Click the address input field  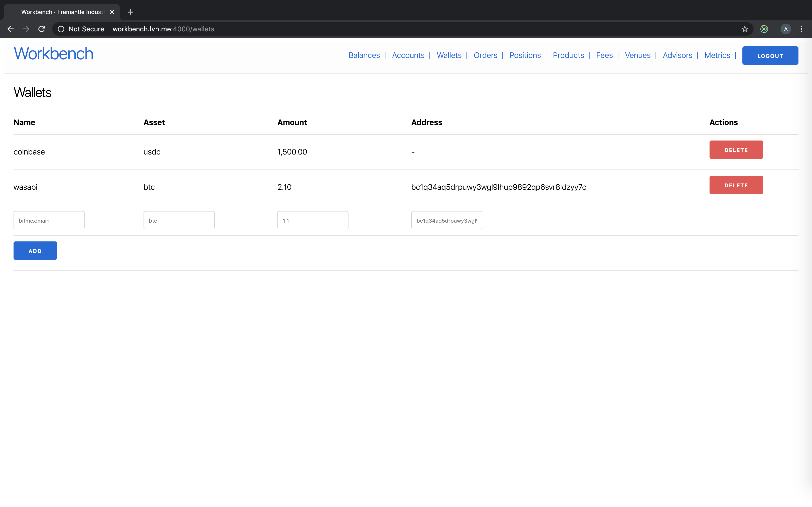point(447,220)
